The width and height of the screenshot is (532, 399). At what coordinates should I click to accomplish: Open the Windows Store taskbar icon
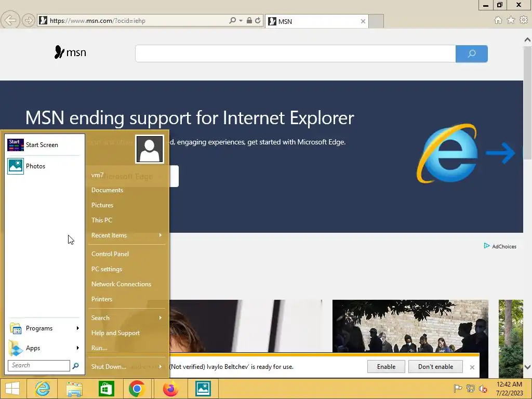click(x=106, y=389)
